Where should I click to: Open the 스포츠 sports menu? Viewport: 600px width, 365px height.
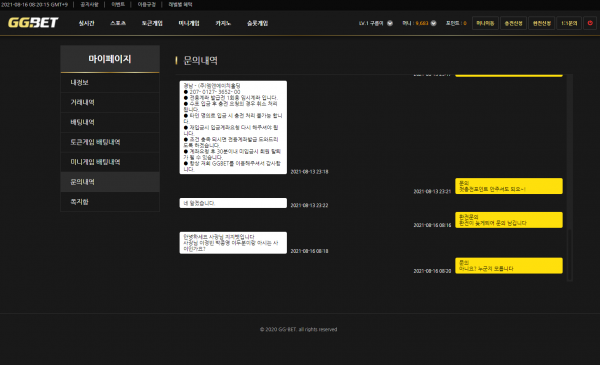[118, 23]
